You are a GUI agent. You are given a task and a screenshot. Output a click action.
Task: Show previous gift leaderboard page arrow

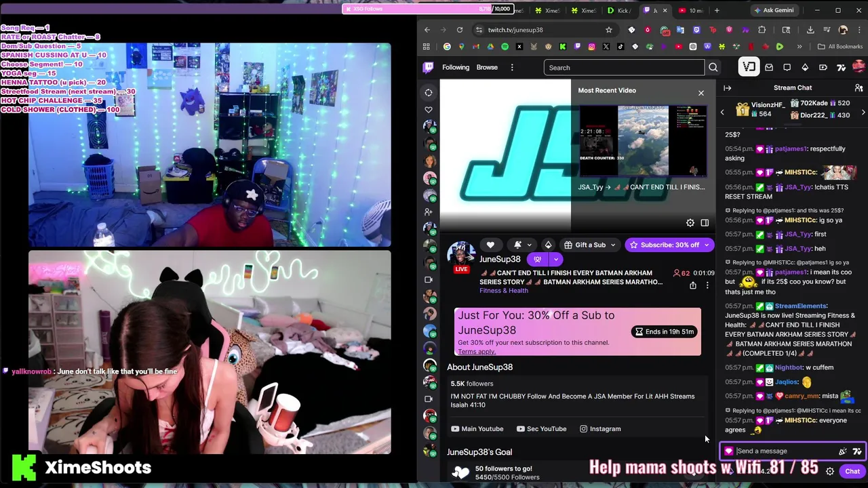click(722, 113)
